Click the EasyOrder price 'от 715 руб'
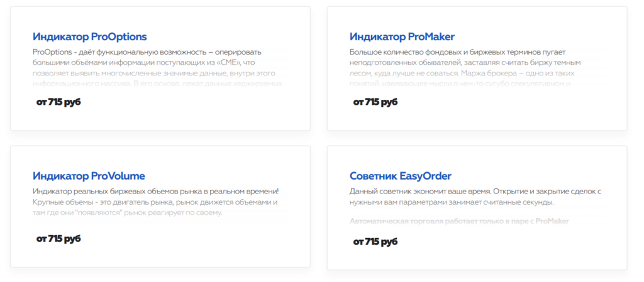 (375, 241)
